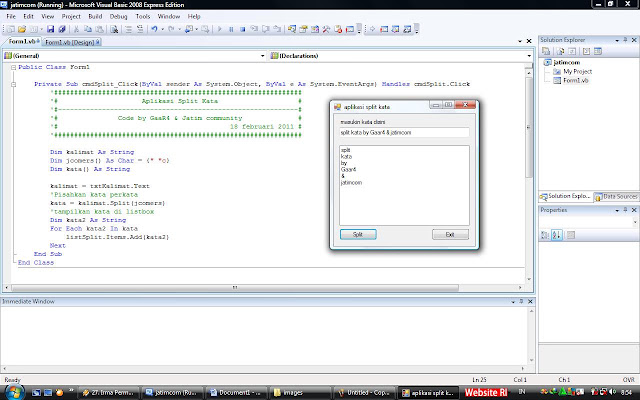640x400 pixels.
Task: Click the Copy toolbar icon
Action: (88, 29)
